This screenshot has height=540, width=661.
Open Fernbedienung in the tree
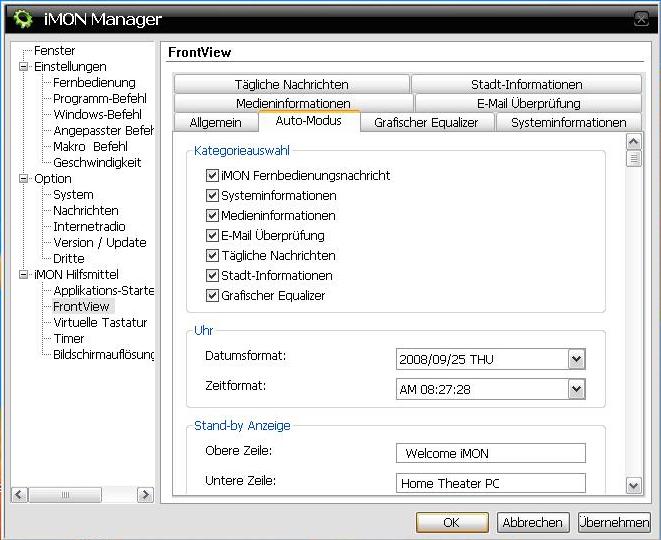[x=94, y=83]
